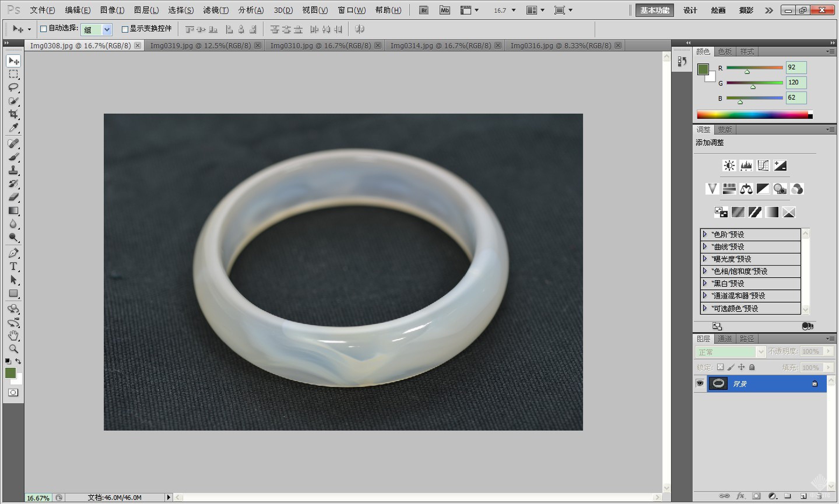Select the Zoom tool in toolbox
The width and height of the screenshot is (839, 504).
(x=13, y=349)
